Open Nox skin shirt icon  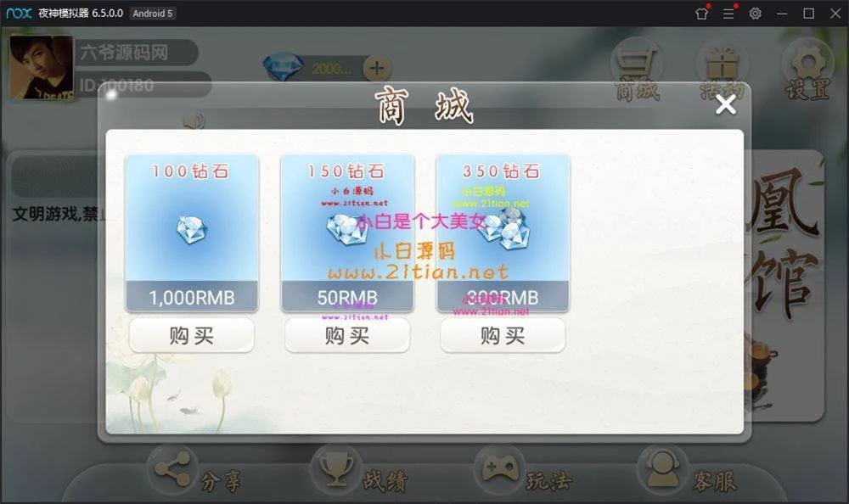pyautogui.click(x=702, y=13)
